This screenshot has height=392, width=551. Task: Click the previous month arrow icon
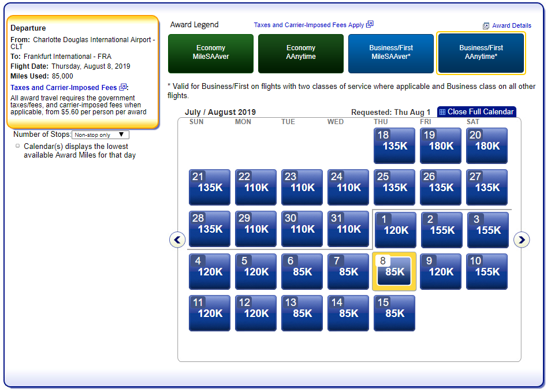click(x=177, y=240)
